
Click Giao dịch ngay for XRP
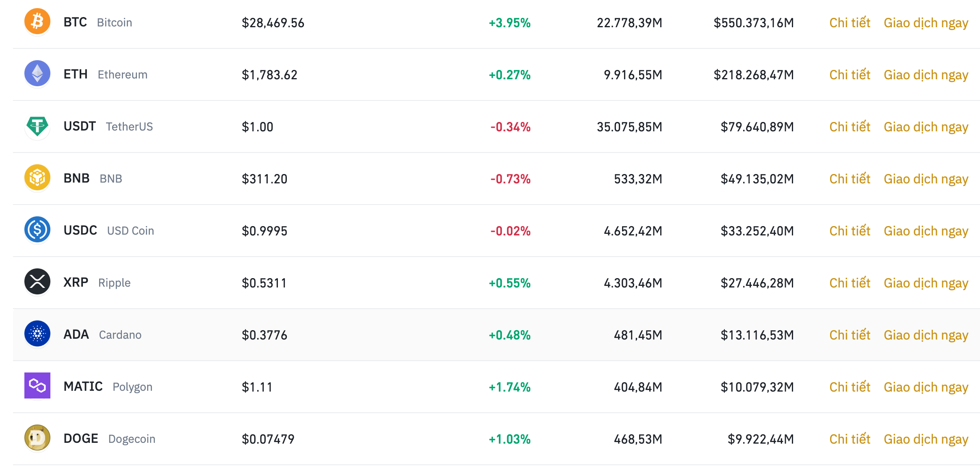(x=926, y=283)
